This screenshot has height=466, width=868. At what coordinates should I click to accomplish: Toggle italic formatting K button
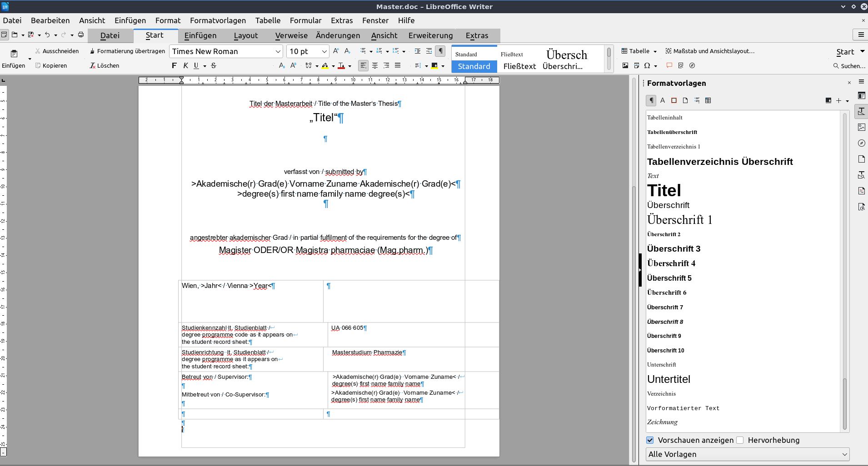185,66
